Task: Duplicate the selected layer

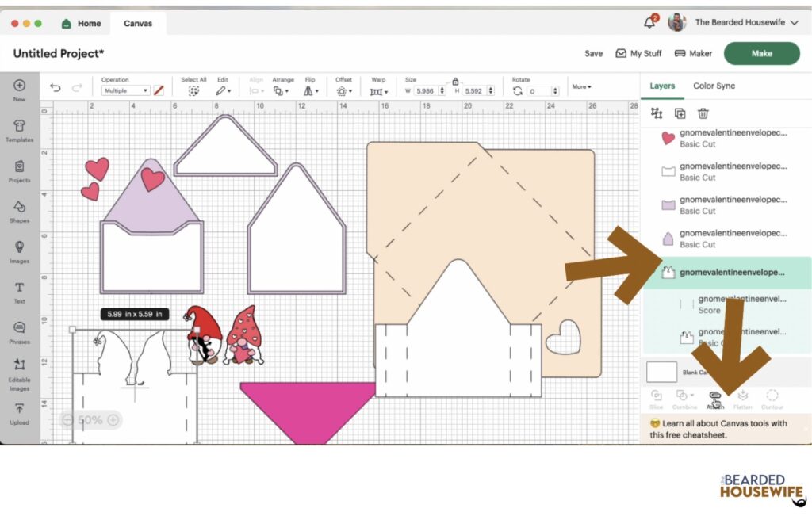Action: (680, 113)
